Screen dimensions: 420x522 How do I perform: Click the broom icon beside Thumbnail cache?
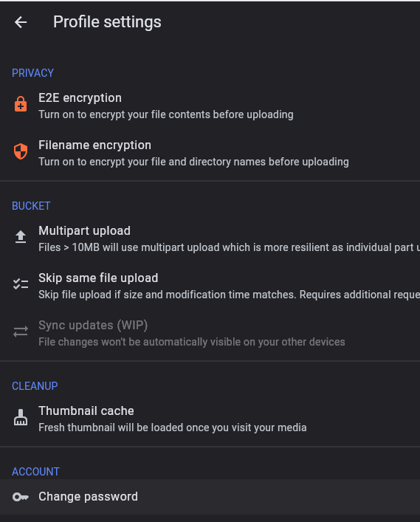tap(21, 417)
